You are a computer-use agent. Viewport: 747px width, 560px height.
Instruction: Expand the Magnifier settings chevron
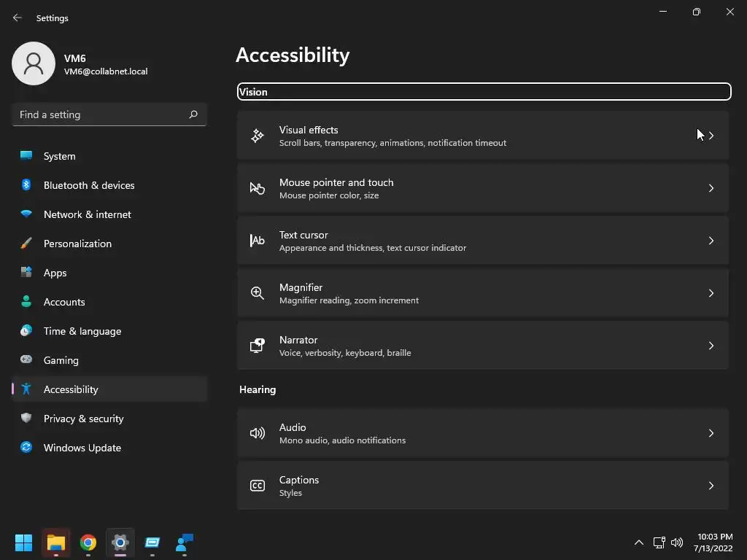pos(711,293)
